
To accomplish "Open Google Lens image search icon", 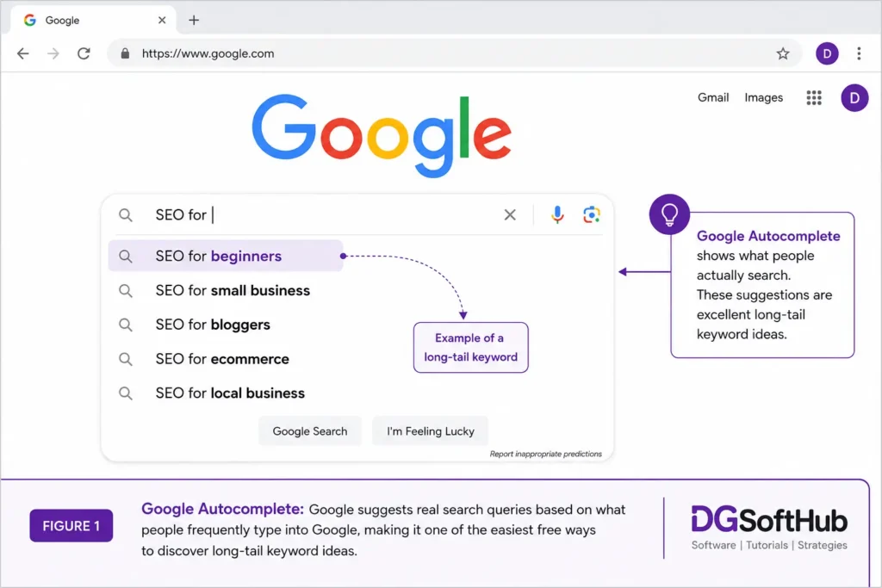I will 591,214.
